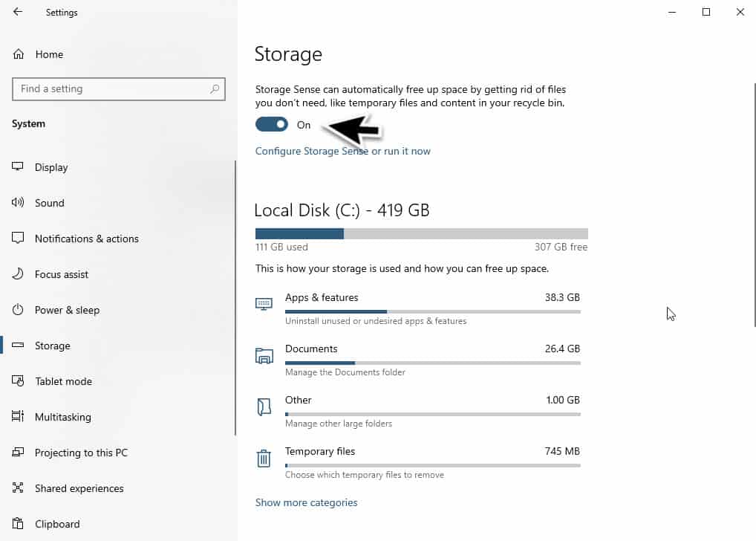
Task: Open the Multitasking settings section
Action: (x=61, y=417)
